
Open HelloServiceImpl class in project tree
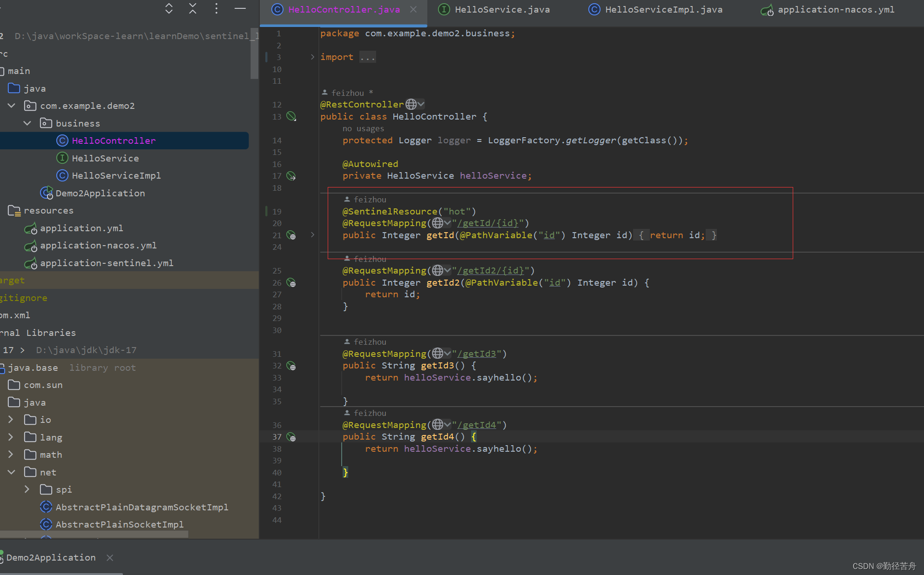(116, 175)
